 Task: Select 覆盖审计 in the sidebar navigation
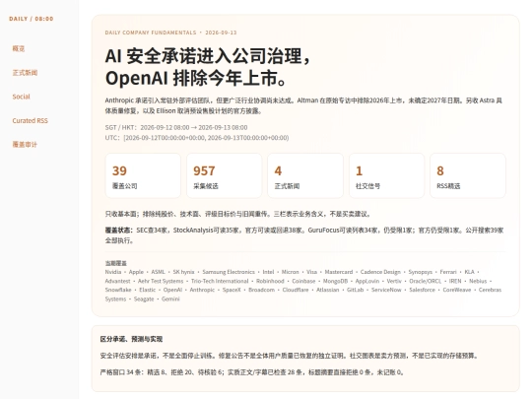coord(25,145)
